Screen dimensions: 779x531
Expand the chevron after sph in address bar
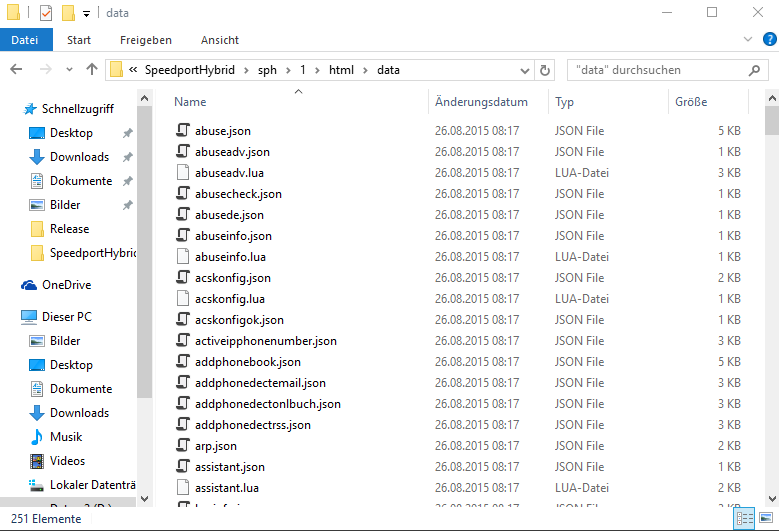[288, 71]
